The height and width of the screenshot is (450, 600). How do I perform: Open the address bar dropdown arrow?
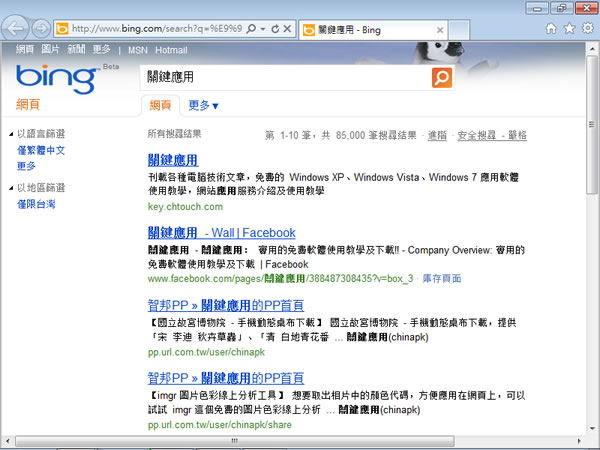pos(263,29)
